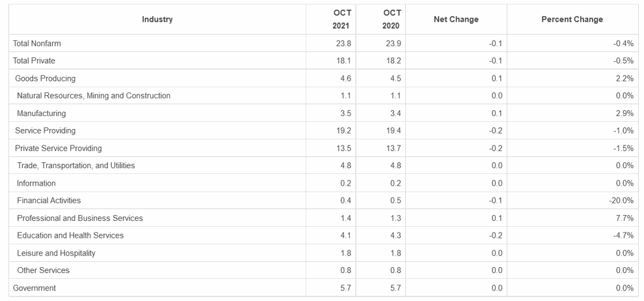Click Trade, Transportation, and Utilities label
The width and height of the screenshot is (644, 301).
point(76,165)
